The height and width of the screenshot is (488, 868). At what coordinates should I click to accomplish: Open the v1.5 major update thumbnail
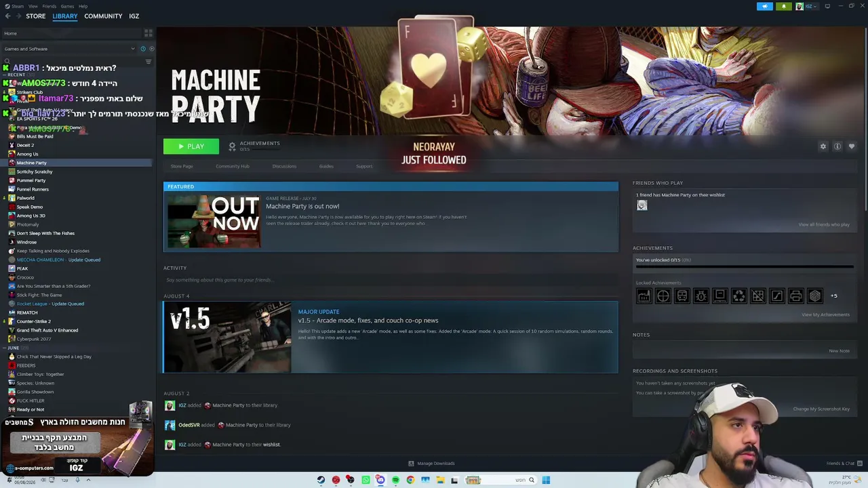click(228, 337)
